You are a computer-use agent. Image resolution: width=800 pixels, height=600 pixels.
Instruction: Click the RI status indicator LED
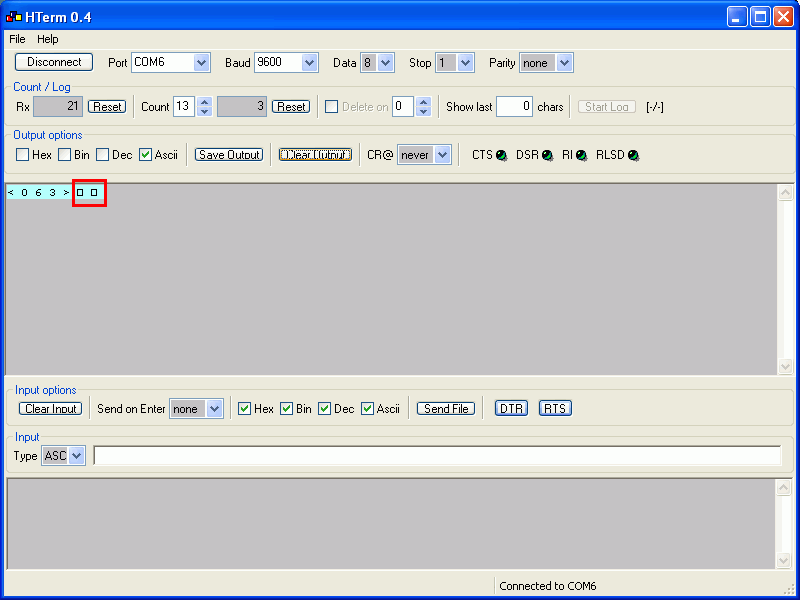[582, 155]
